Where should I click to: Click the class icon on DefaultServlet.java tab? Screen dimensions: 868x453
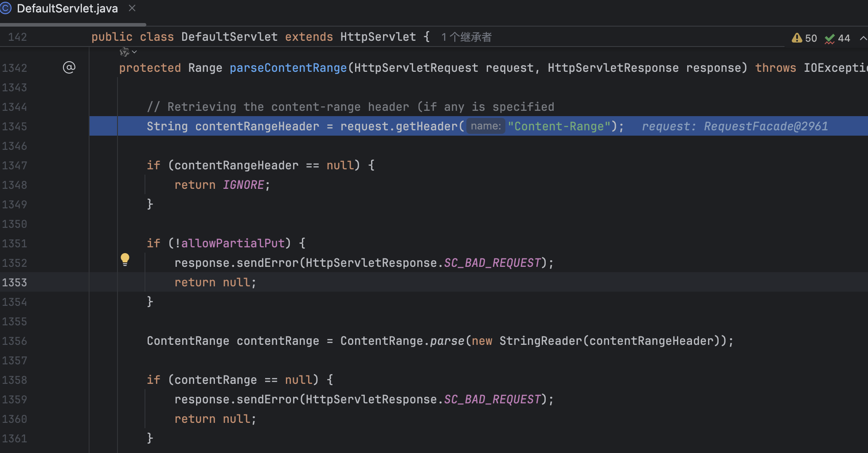[6, 8]
